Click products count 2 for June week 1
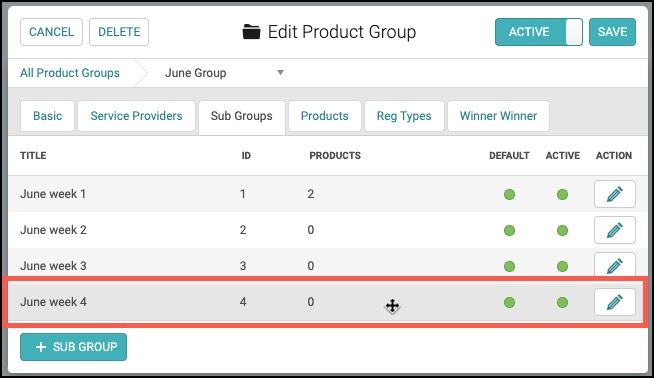Screen dimensions: 654x378 311,194
